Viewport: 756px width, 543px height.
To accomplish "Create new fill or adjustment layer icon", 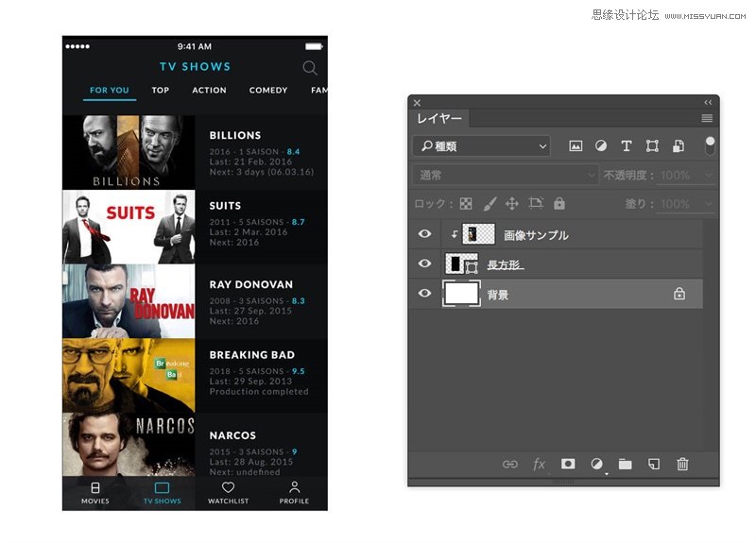I will tap(597, 464).
